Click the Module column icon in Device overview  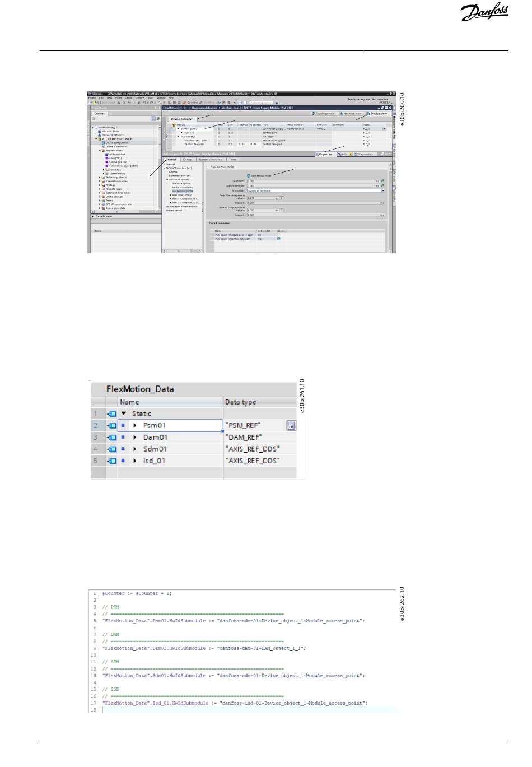(174, 125)
